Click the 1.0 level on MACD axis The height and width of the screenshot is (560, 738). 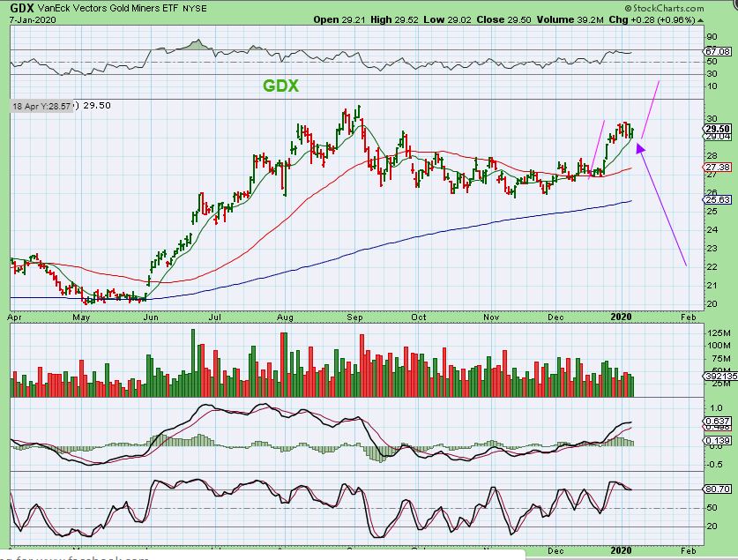tap(716, 408)
